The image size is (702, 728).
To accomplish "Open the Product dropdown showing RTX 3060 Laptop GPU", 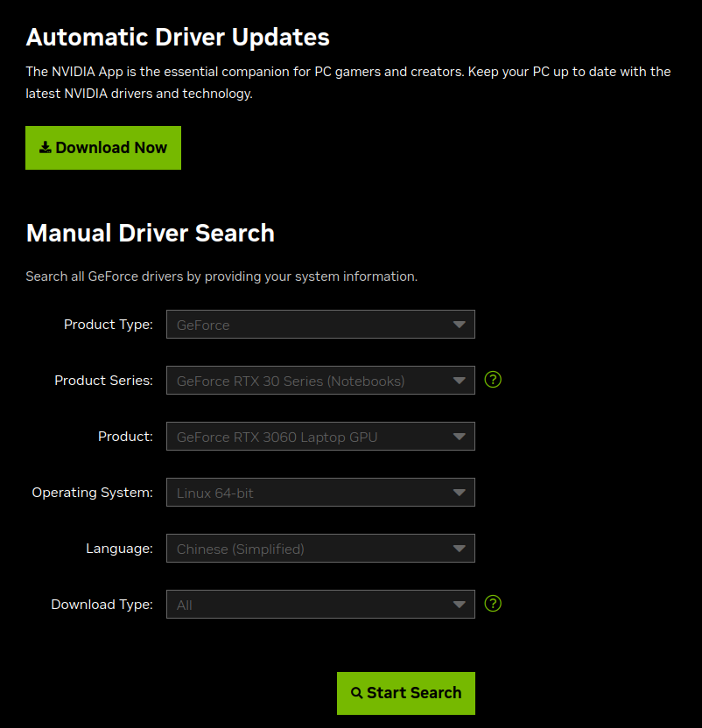I will click(x=320, y=437).
